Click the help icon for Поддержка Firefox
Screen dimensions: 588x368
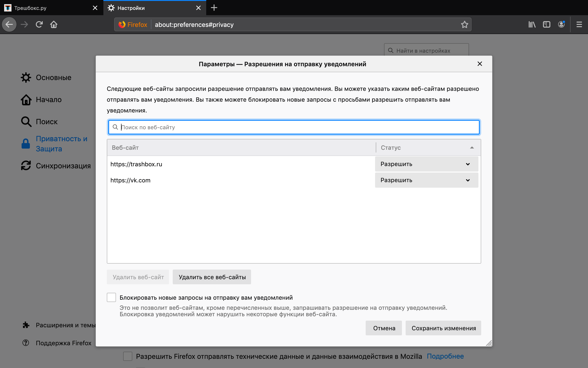click(x=26, y=343)
